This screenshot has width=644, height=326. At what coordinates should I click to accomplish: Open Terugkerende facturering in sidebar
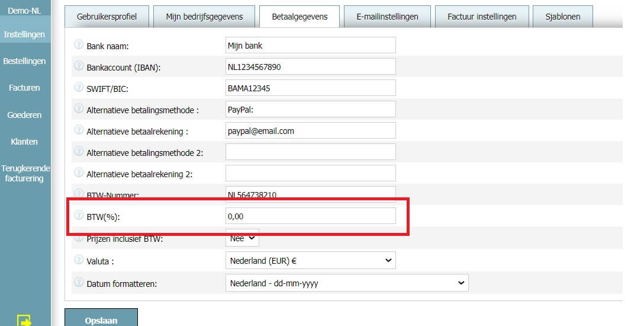coord(25,173)
